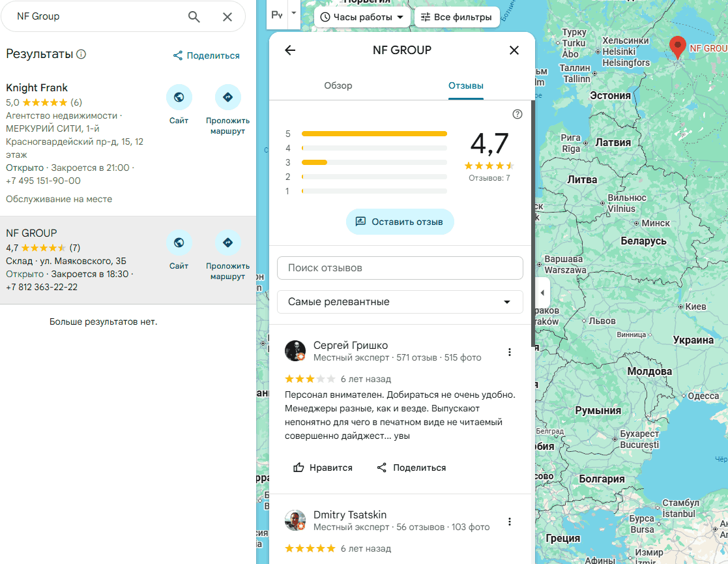
Task: Select NF GROUP result in list
Action: [128, 260]
